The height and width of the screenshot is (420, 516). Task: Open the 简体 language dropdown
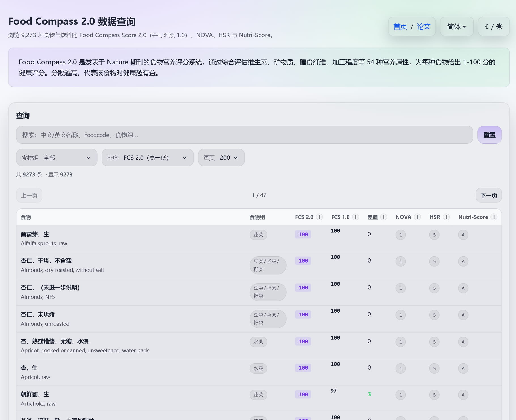point(456,26)
